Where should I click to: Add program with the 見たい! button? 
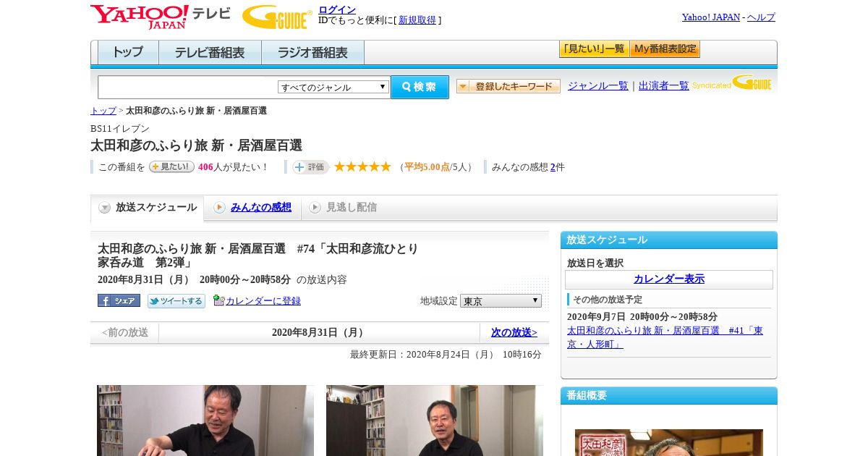point(171,167)
